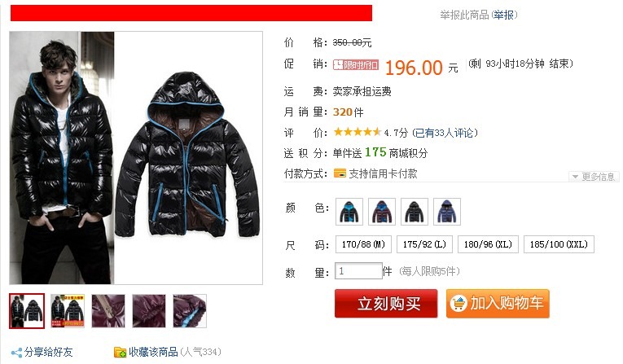Open the fifth thumbnail showing blue cuff detail
Viewport: 623px width, 364px height.
[x=190, y=311]
